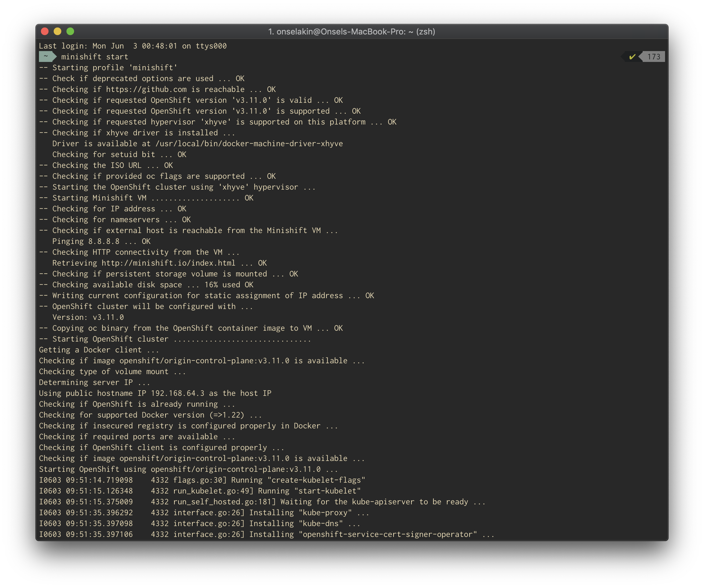Click the window title onselakin@Onsels-MacBook-Pro
This screenshot has height=588, width=704.
pos(352,32)
